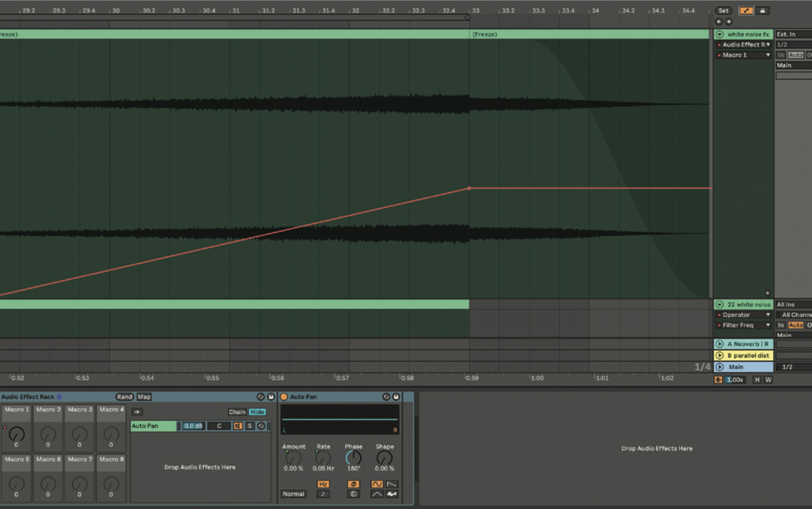Solo the Auto Pan chain

[249, 426]
